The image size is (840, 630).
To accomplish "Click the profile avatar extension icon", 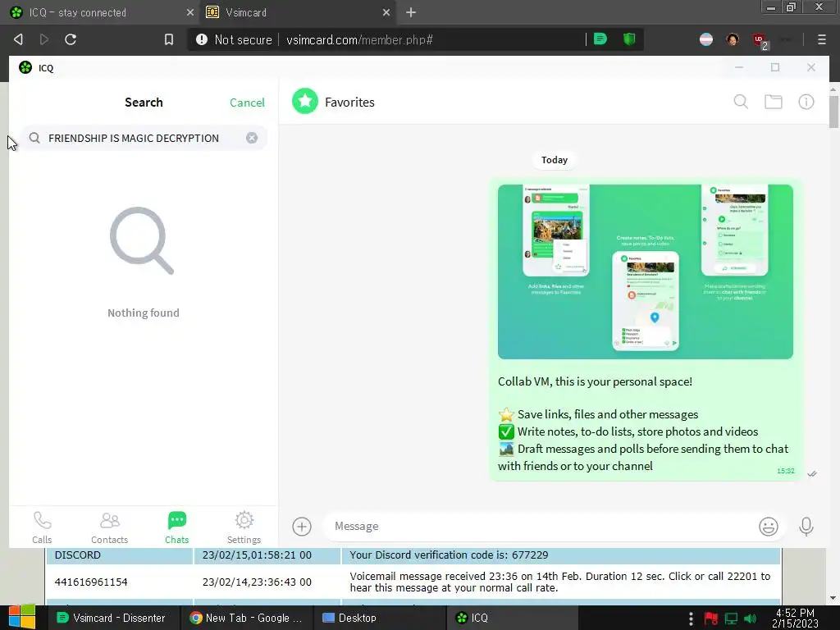I will pos(733,39).
